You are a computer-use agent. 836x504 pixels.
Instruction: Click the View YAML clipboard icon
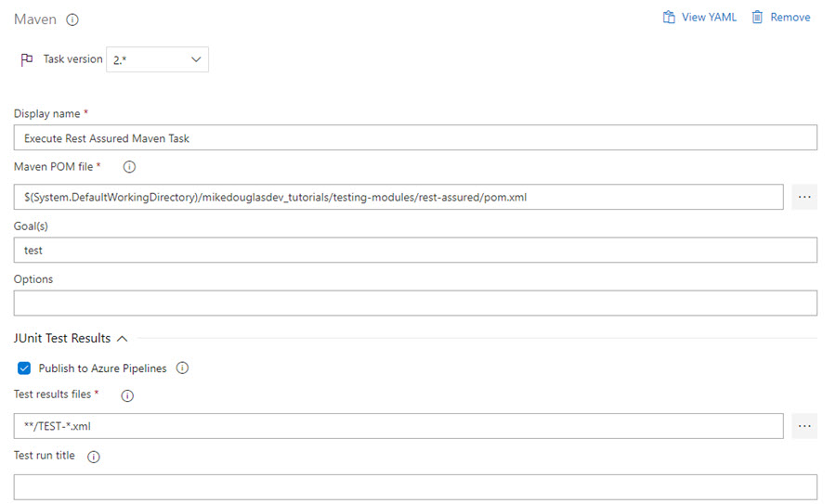point(669,17)
